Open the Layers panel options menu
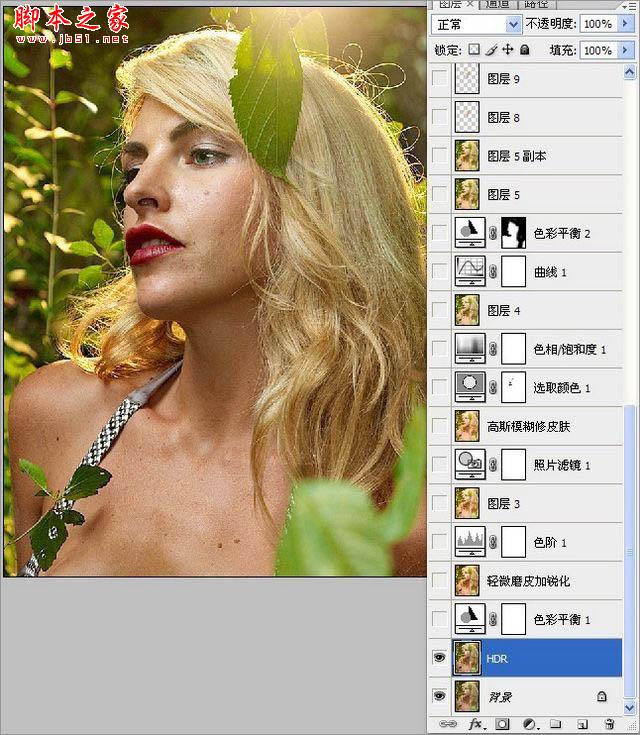 [628, 6]
